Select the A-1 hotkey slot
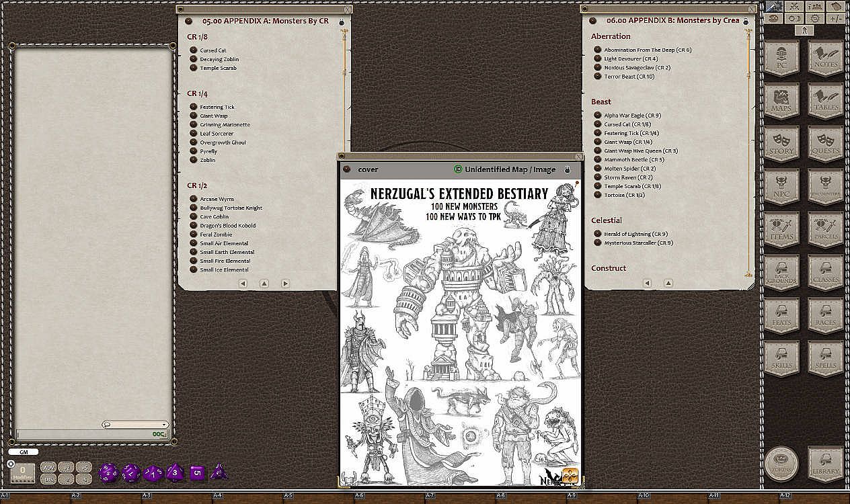This screenshot has height=504, width=850. [x=36, y=497]
